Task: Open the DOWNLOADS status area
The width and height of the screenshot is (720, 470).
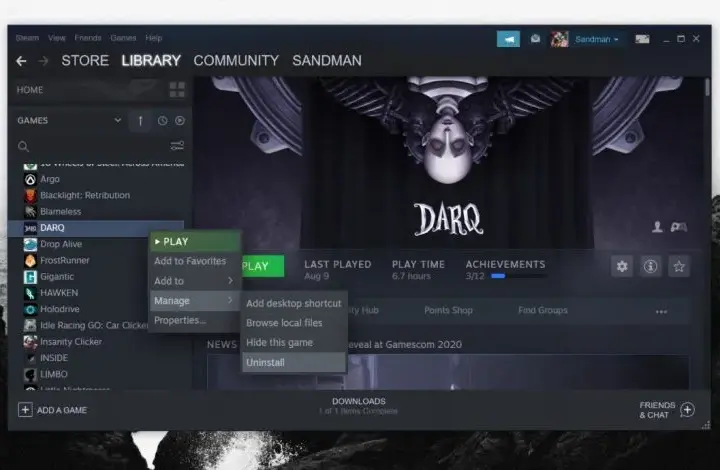Action: tap(359, 406)
